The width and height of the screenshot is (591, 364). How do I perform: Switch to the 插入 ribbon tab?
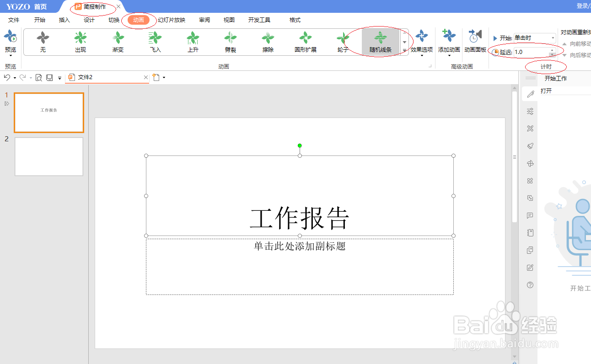click(x=64, y=20)
